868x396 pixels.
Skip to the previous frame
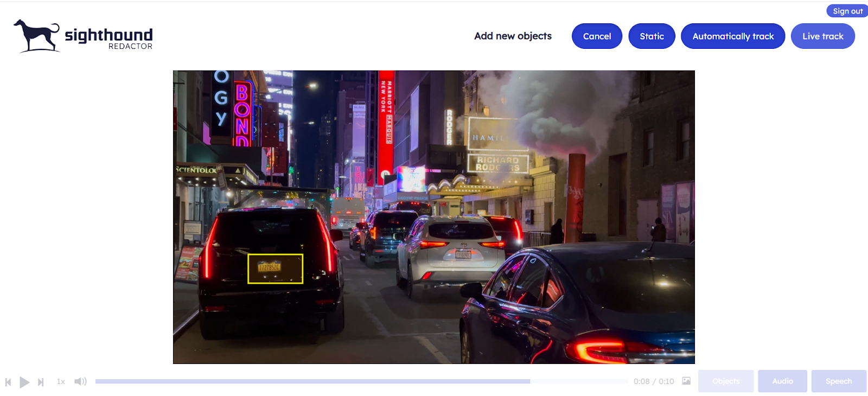(8, 382)
